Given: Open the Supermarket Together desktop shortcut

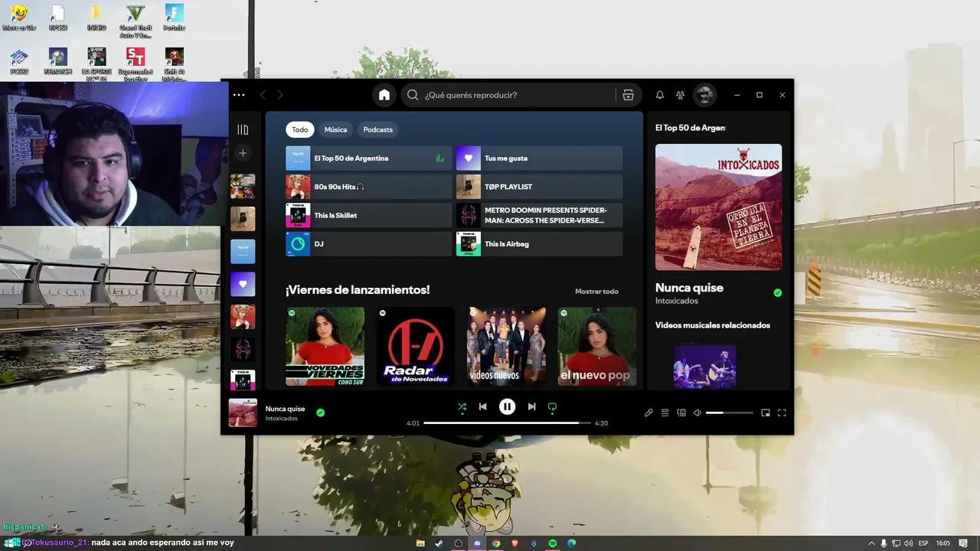Looking at the screenshot, I should tap(136, 64).
